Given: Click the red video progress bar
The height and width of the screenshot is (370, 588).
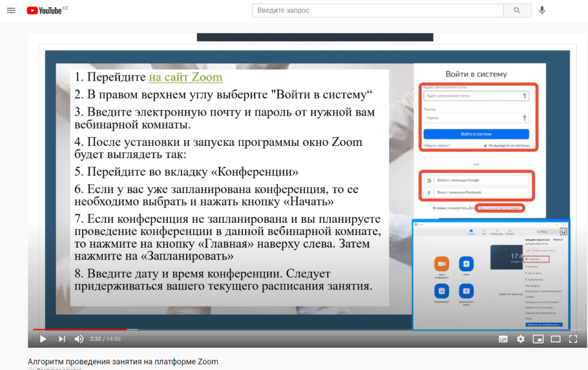Looking at the screenshot, I should click(79, 330).
